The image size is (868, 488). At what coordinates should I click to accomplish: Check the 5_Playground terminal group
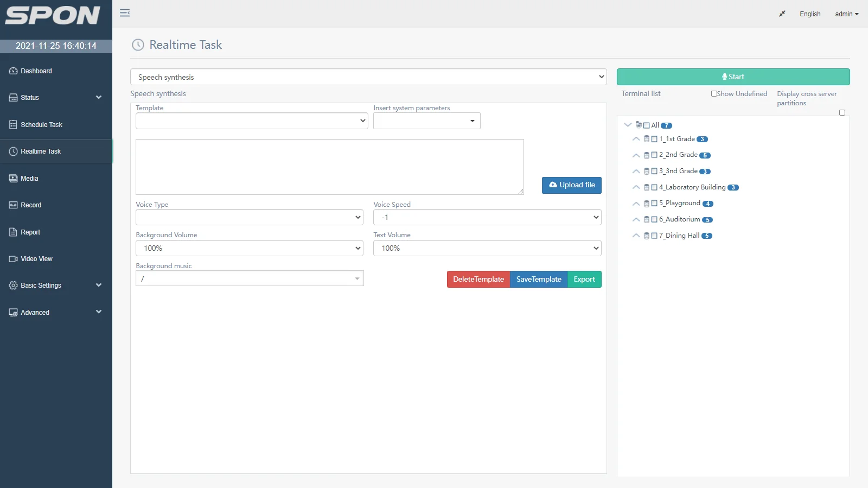(654, 204)
